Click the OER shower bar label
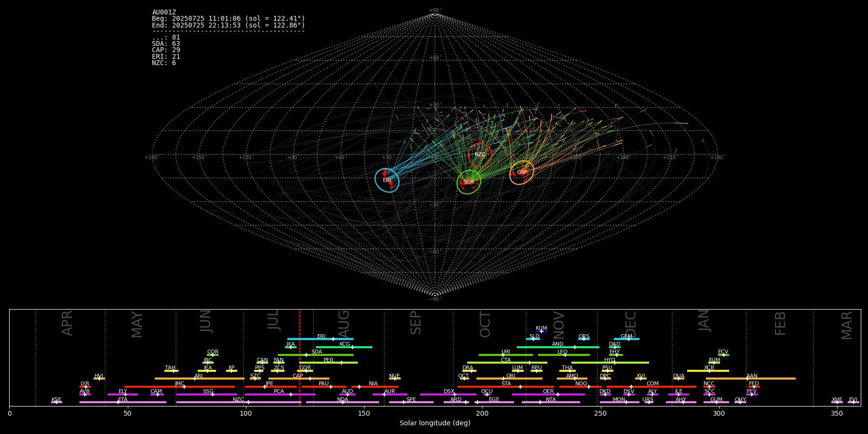The height and width of the screenshot is (434, 868). click(548, 392)
